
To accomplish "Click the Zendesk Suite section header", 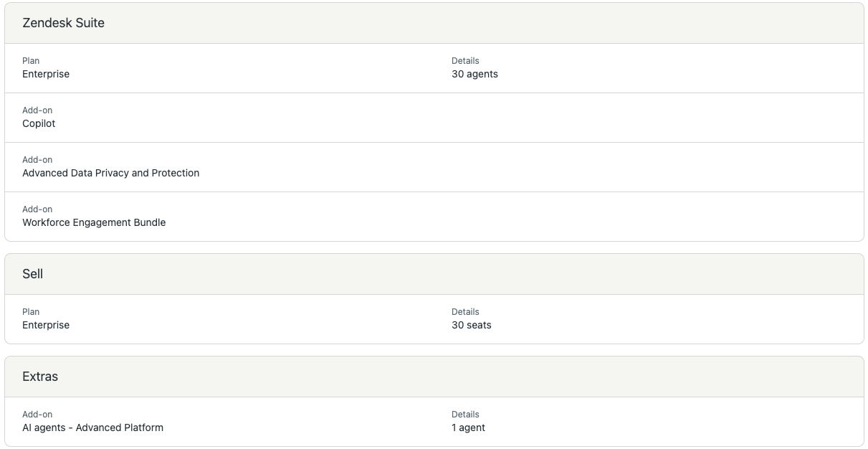I will 63,23.
